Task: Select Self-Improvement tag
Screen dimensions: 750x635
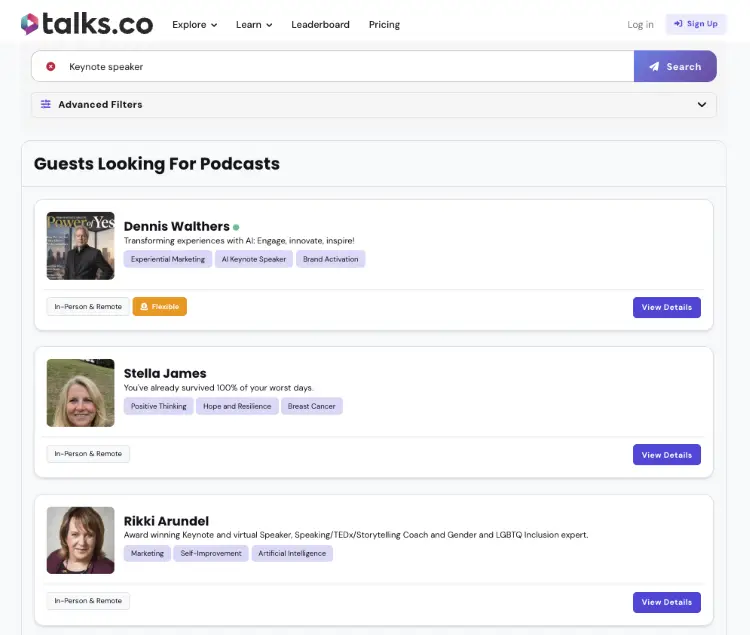Action: tap(211, 553)
